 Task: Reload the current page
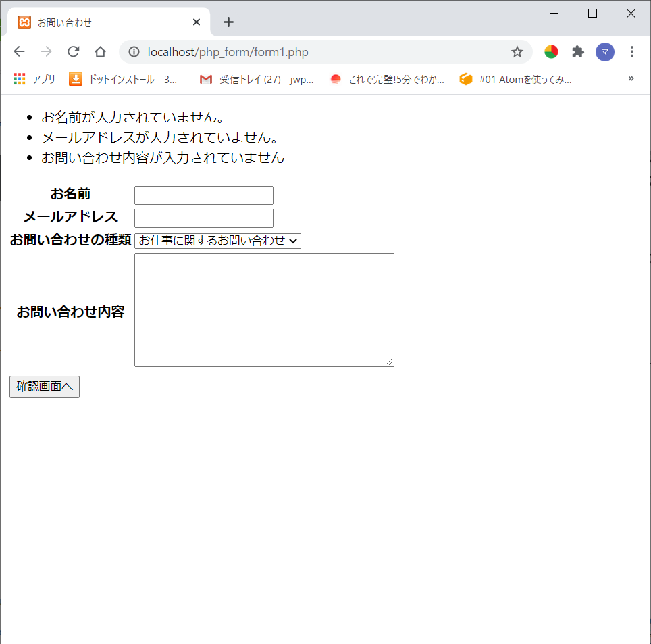(74, 51)
